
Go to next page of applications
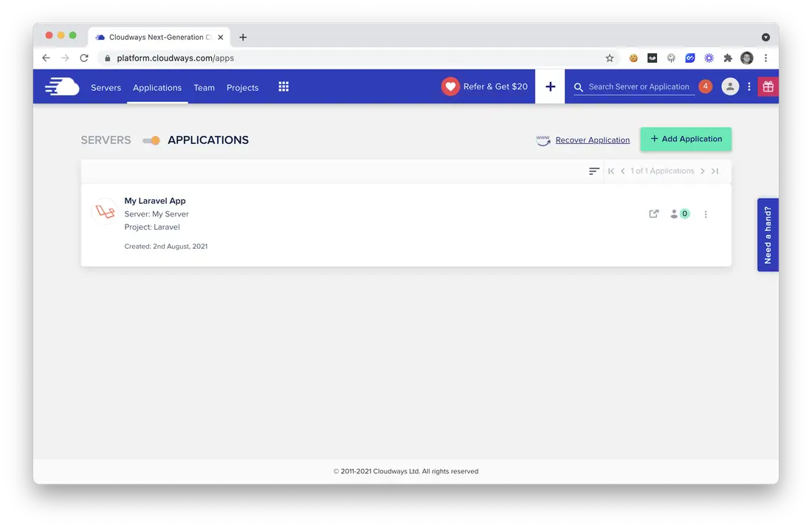[x=702, y=171]
